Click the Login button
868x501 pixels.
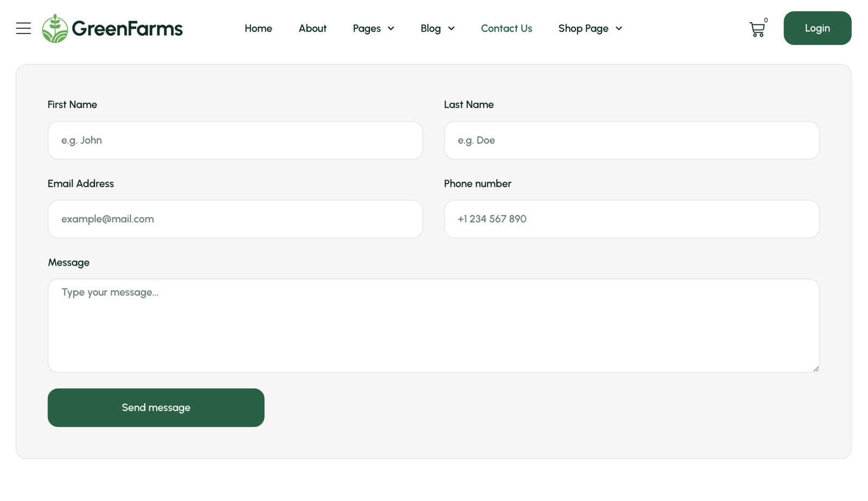[817, 28]
